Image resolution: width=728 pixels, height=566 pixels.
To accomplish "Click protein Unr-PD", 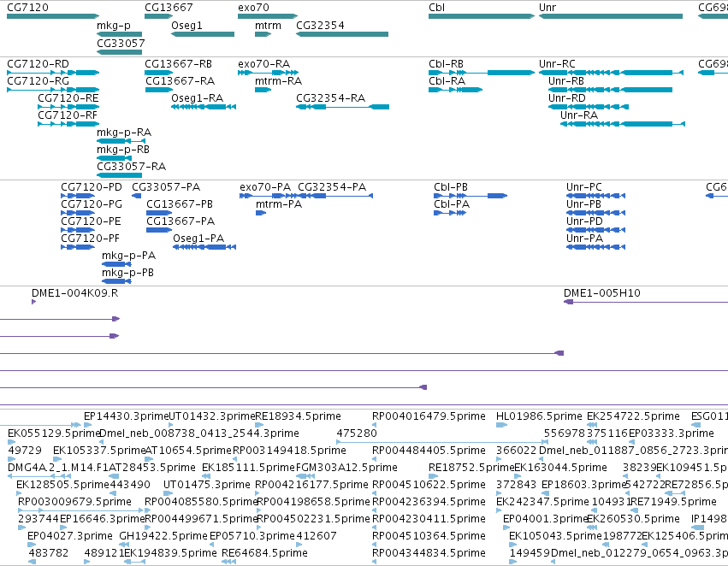I will coord(595,230).
